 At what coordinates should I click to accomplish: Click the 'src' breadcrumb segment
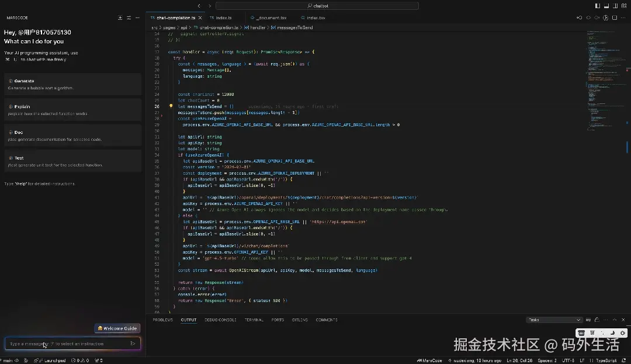(x=154, y=27)
